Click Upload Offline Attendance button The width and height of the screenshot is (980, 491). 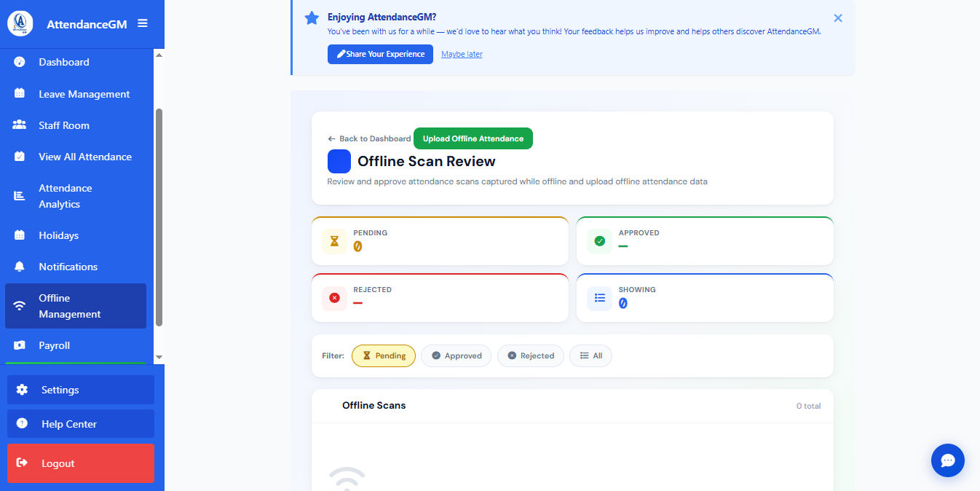(x=473, y=138)
